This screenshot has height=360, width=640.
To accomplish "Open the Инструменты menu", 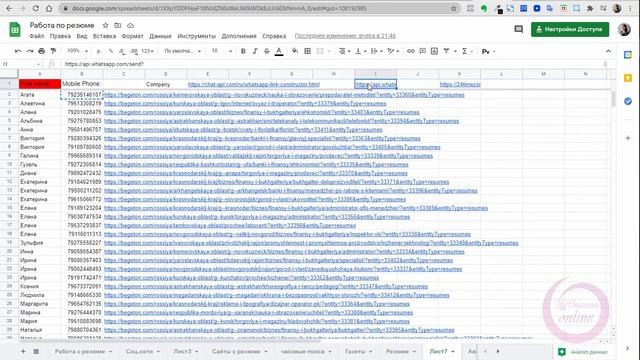I will (196, 36).
